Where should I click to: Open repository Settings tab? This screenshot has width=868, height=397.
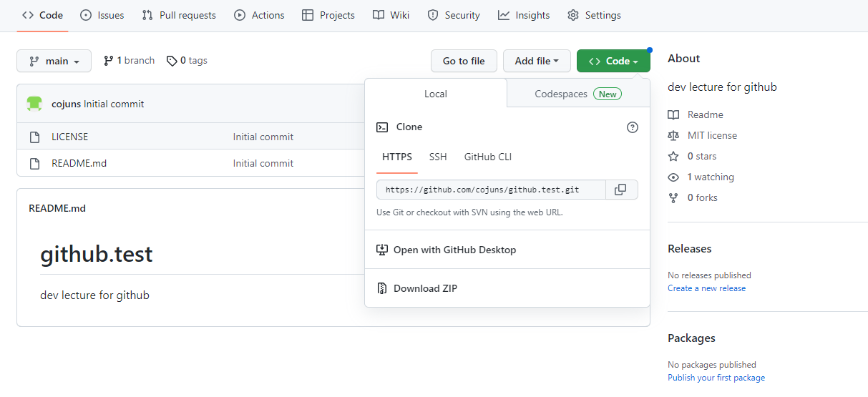coord(594,15)
